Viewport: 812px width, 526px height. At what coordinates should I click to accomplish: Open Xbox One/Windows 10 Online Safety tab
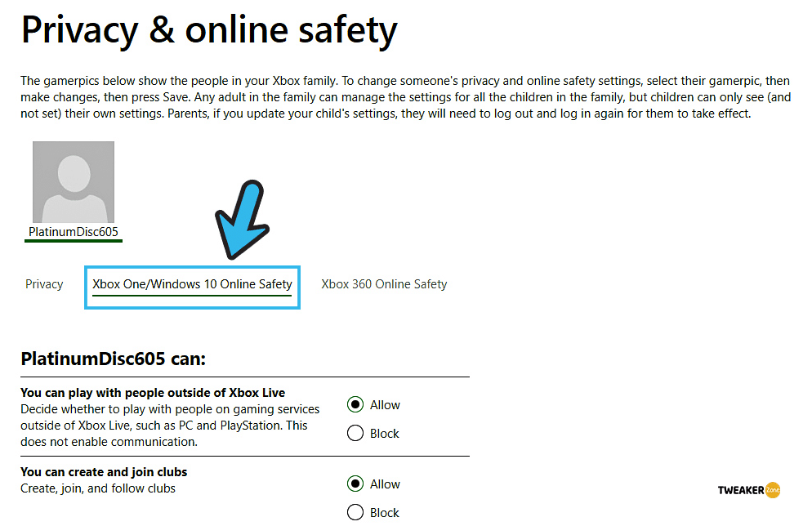pyautogui.click(x=192, y=284)
